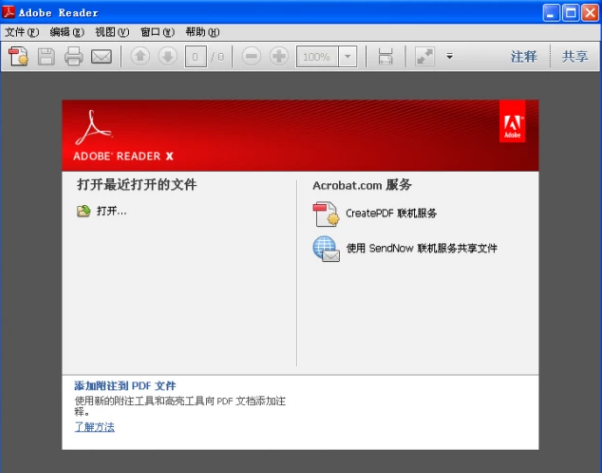Viewport: 602px width, 473px height.
Task: Click the fit-width scrolling mode icon
Action: [x=385, y=56]
